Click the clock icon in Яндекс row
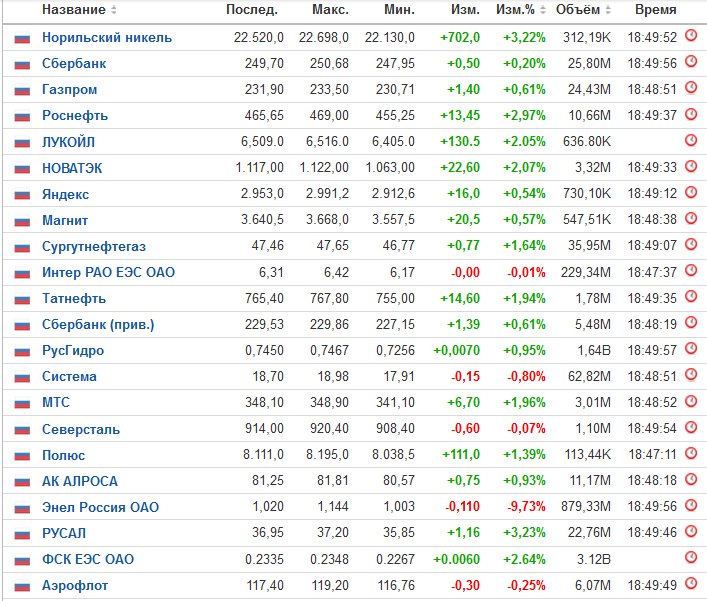 tap(691, 192)
